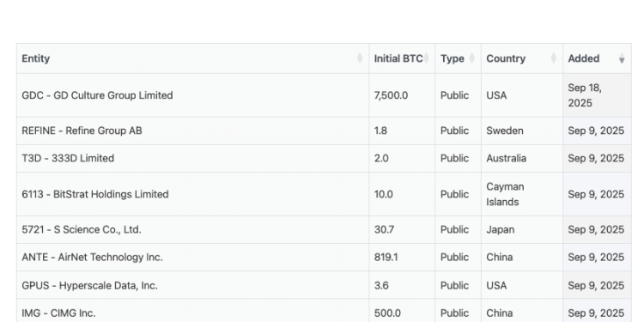
Task: Select 5721 - S Science Co., Ltd. entry
Action: tap(82, 229)
